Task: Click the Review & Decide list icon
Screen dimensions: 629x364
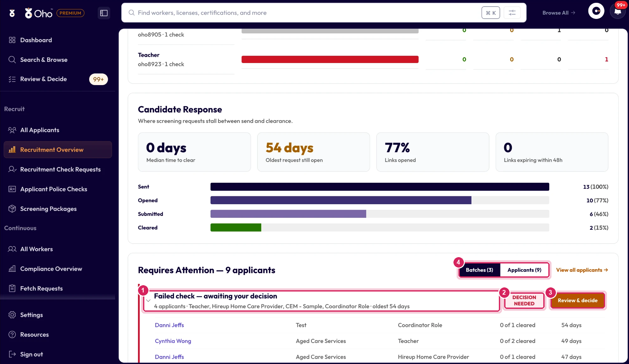Action: pos(12,79)
